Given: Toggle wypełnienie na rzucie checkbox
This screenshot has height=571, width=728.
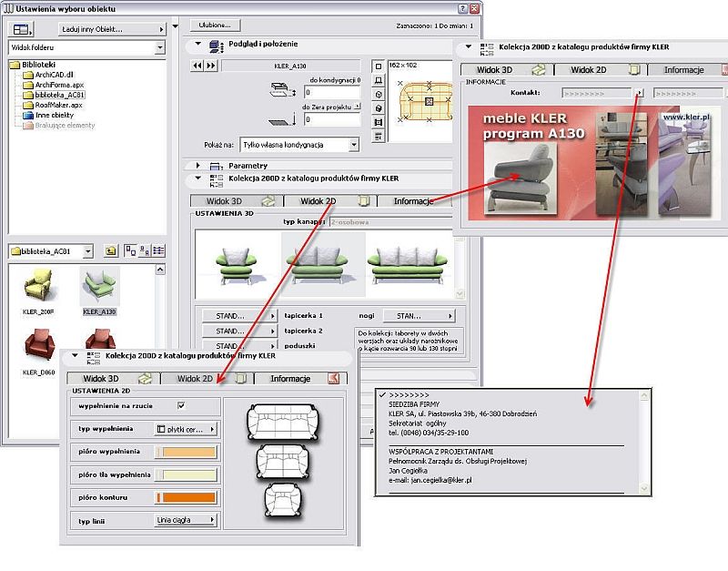Looking at the screenshot, I should pos(181,405).
